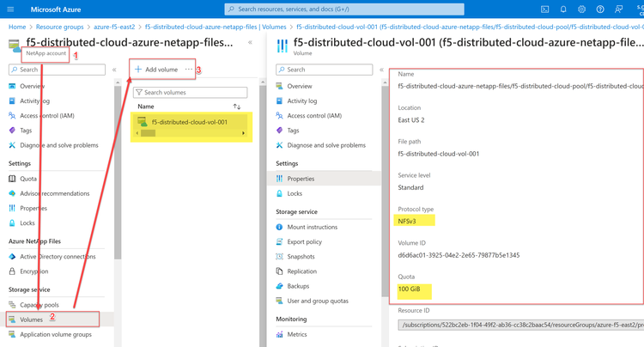
Task: Open Mount instructions for the volume
Action: click(x=312, y=227)
